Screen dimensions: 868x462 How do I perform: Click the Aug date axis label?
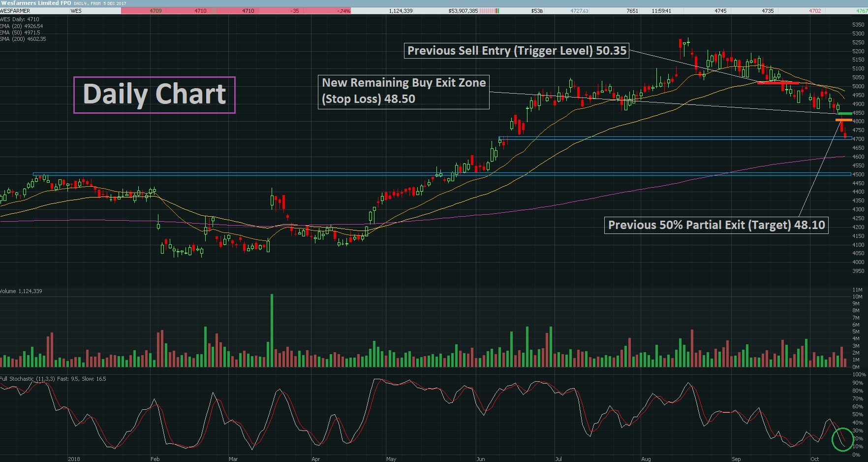646,459
